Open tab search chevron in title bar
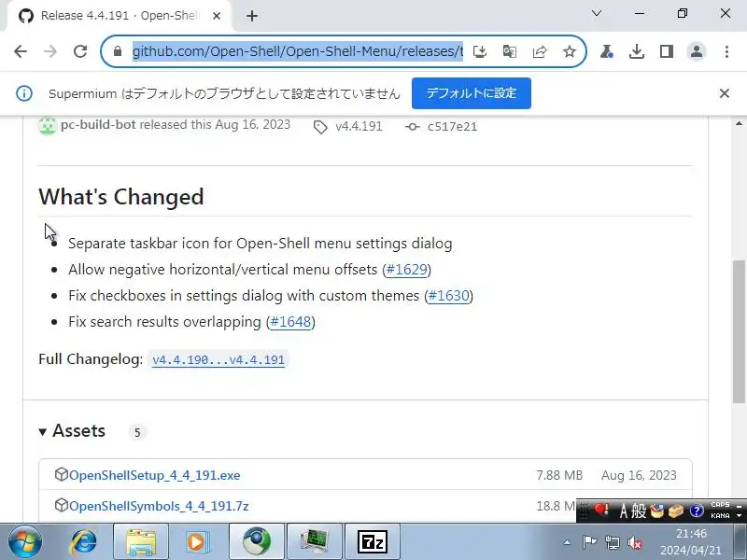 (x=597, y=13)
